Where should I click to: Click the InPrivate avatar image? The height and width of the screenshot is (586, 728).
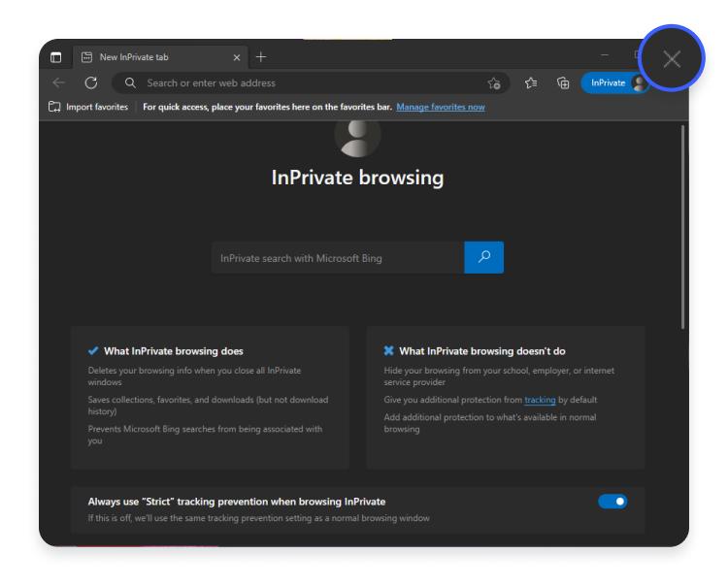[x=357, y=139]
